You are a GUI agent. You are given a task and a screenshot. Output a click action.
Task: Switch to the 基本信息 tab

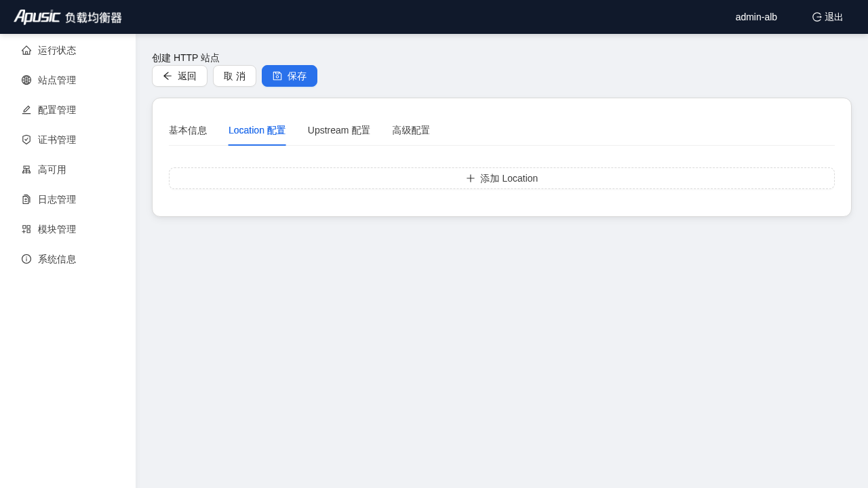(x=188, y=130)
